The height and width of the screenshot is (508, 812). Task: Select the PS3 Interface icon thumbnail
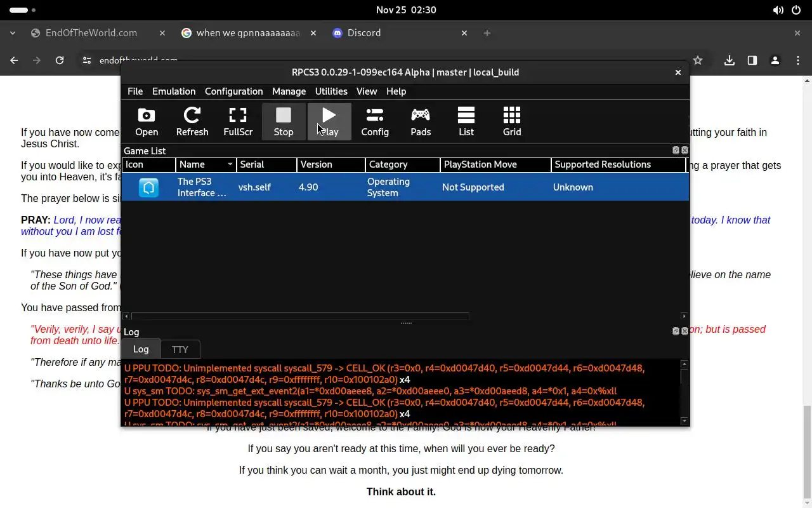(x=148, y=187)
